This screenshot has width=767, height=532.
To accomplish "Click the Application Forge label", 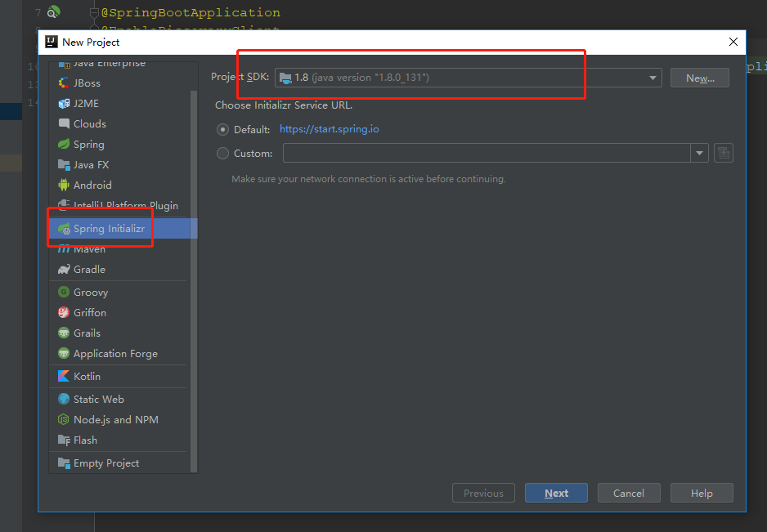I will coord(115,354).
